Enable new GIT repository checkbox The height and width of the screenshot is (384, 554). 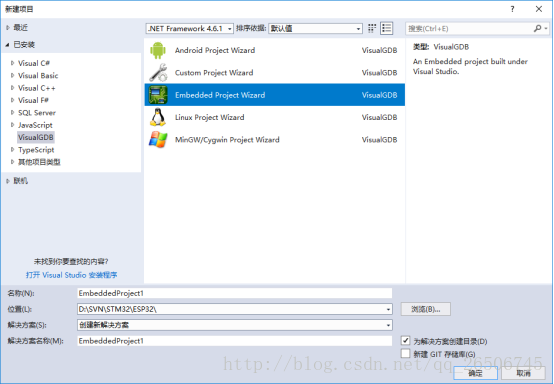[x=406, y=354]
